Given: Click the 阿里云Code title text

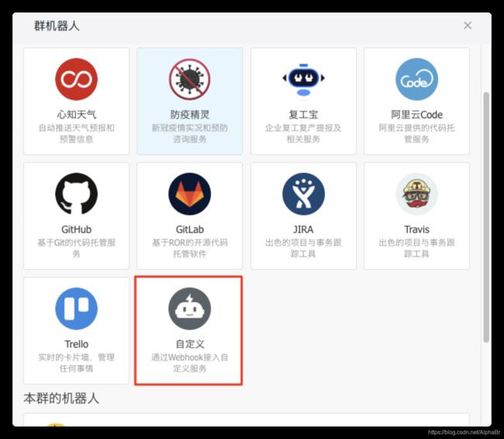Looking at the screenshot, I should 416,115.
